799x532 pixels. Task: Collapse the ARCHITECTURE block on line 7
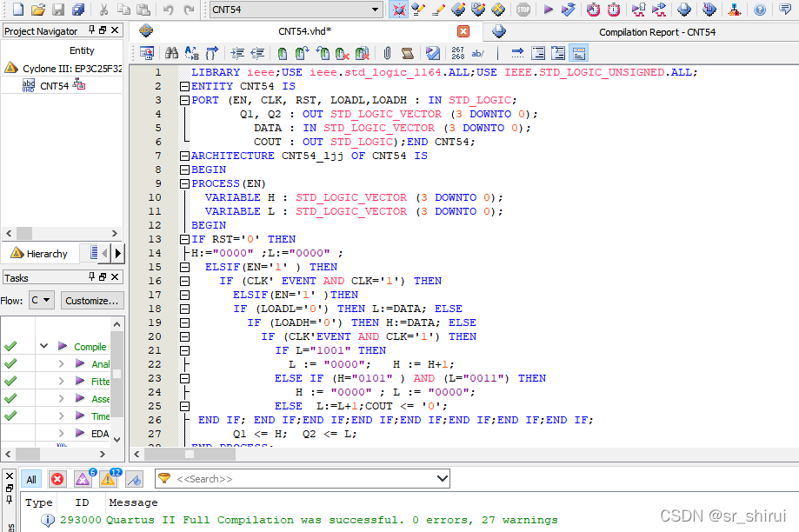point(185,156)
